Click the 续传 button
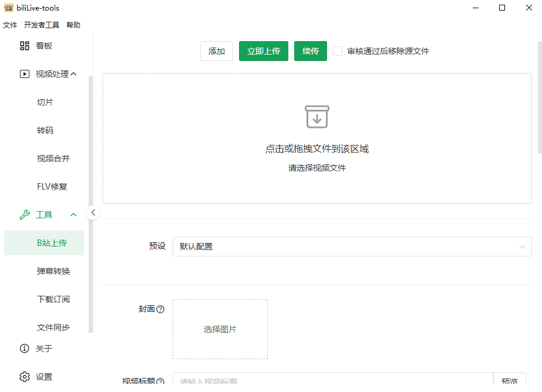Viewport: 542px width, 392px height. click(311, 51)
